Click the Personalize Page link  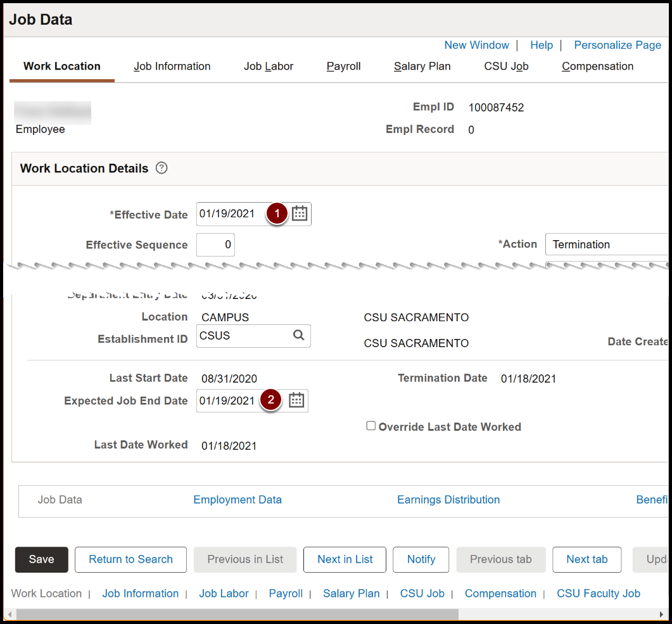coord(618,45)
